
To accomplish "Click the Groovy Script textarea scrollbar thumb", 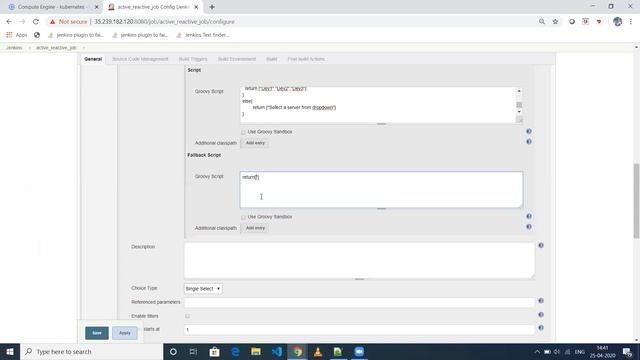I will [519, 105].
